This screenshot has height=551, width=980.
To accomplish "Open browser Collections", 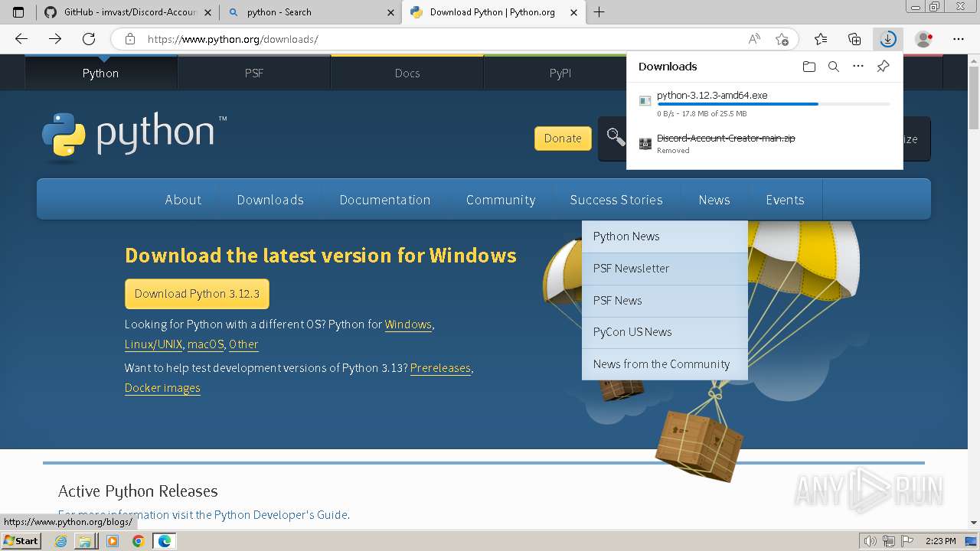I will (x=854, y=39).
